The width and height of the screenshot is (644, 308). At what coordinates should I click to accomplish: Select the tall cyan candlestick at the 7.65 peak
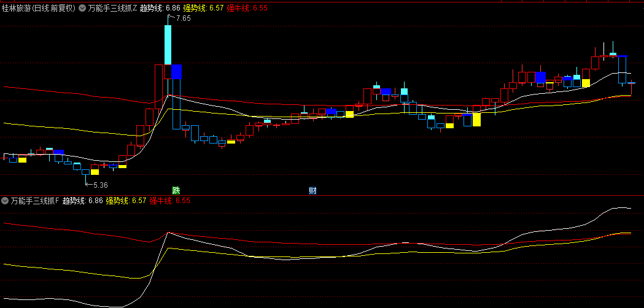(x=168, y=44)
